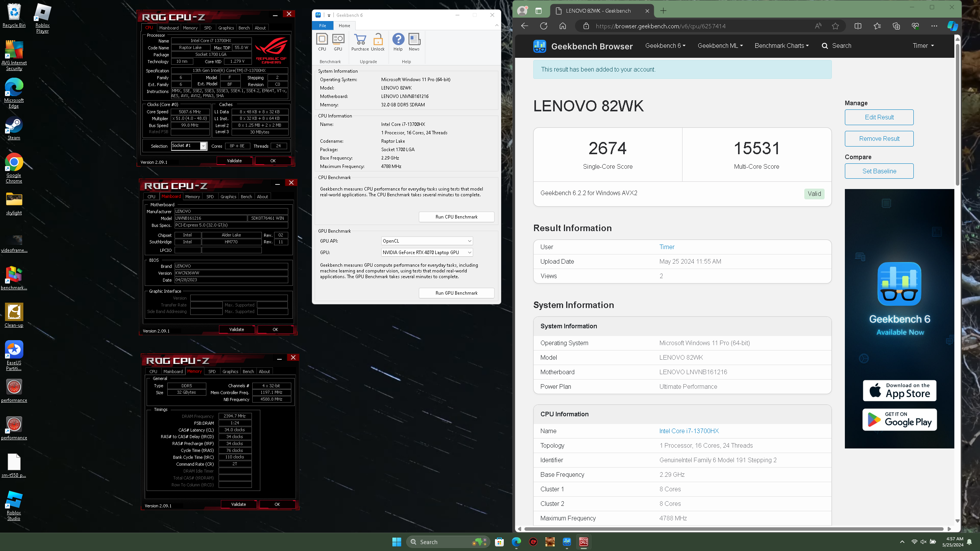
Task: Open Edge split screen icon
Action: (858, 26)
